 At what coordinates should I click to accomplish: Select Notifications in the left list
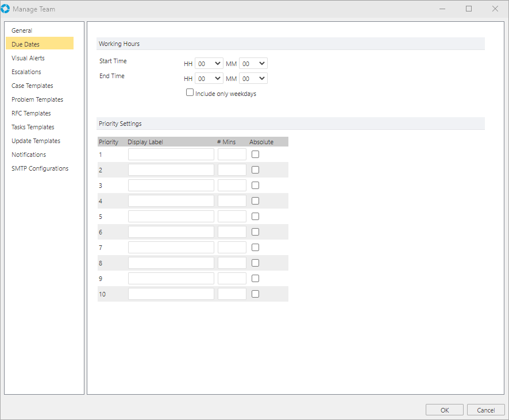tap(29, 155)
